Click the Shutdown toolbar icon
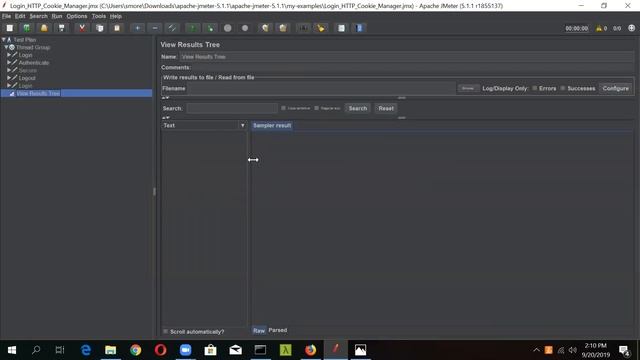This screenshot has height=360, width=640. pos(245,28)
